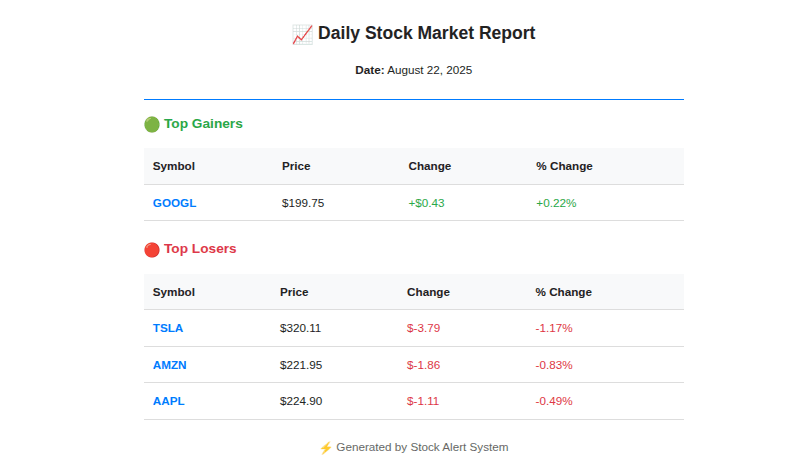Select the TSLA percent change -1.17%
Image resolution: width=800 pixels, height=472 pixels.
click(x=554, y=328)
